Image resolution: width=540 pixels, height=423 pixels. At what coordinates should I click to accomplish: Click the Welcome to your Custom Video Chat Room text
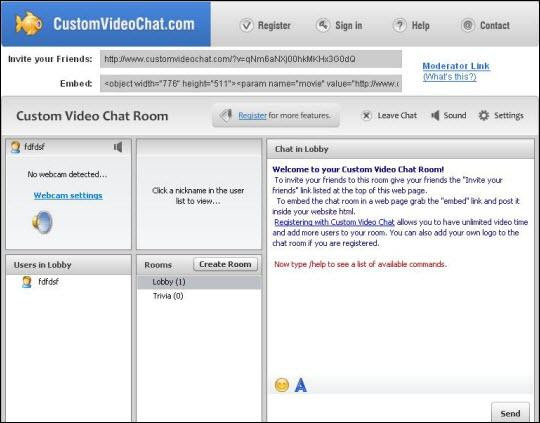(358, 169)
